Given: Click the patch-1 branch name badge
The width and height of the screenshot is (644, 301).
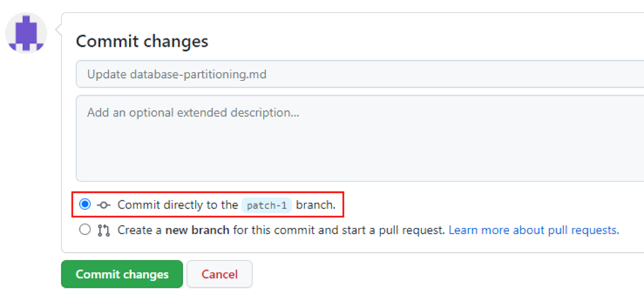Looking at the screenshot, I should (x=266, y=205).
